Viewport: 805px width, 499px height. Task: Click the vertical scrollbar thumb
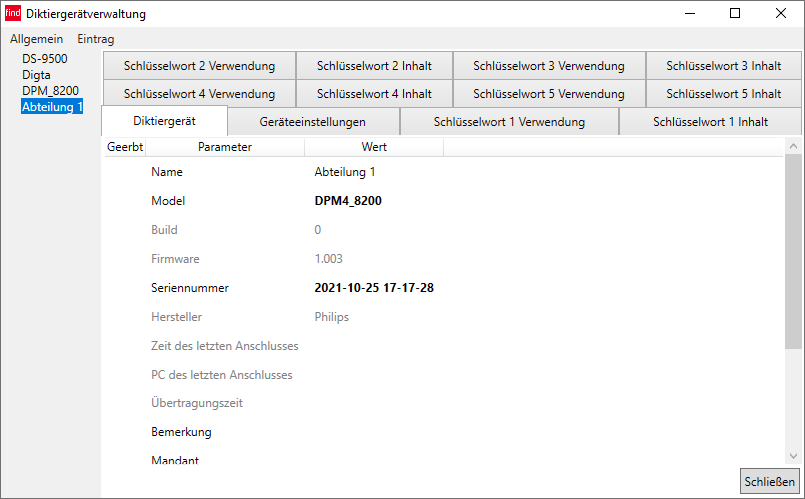click(793, 252)
